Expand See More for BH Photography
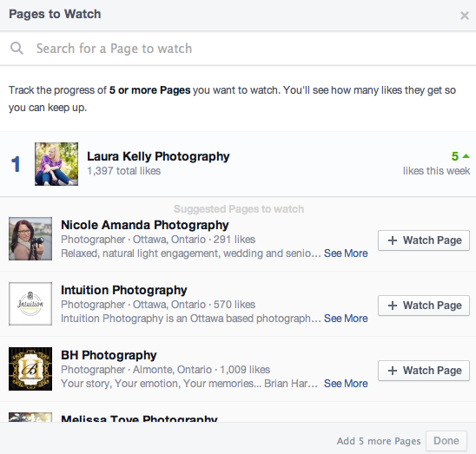 pyautogui.click(x=346, y=384)
